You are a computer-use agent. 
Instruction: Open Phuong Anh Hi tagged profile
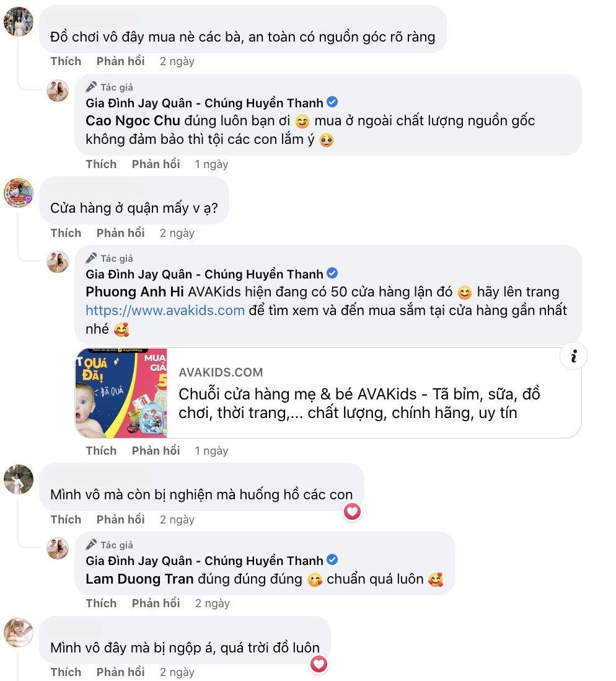coord(134,292)
